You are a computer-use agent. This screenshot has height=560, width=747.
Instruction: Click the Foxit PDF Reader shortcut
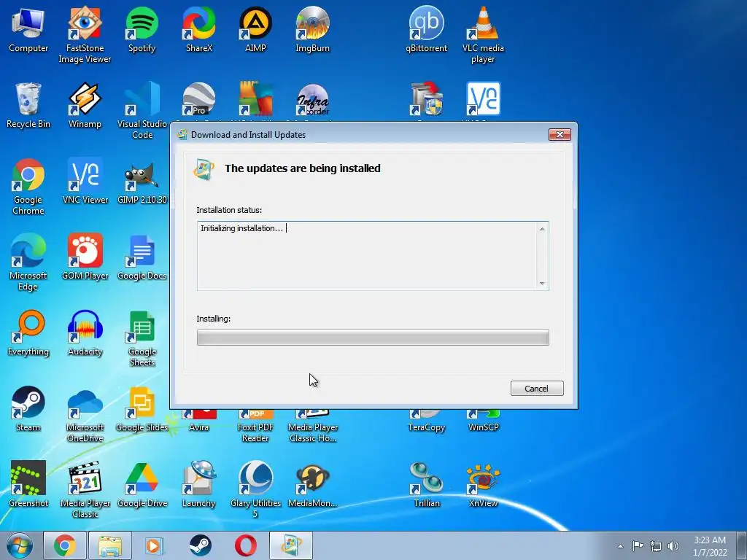point(256,426)
